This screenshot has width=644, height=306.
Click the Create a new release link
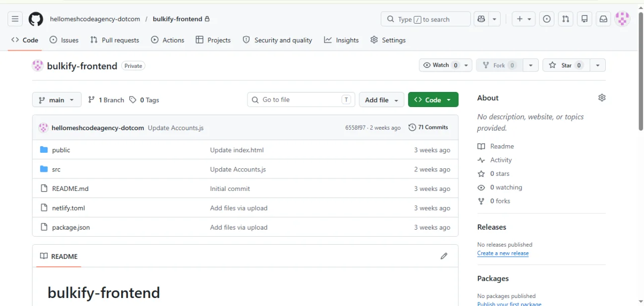[503, 253]
